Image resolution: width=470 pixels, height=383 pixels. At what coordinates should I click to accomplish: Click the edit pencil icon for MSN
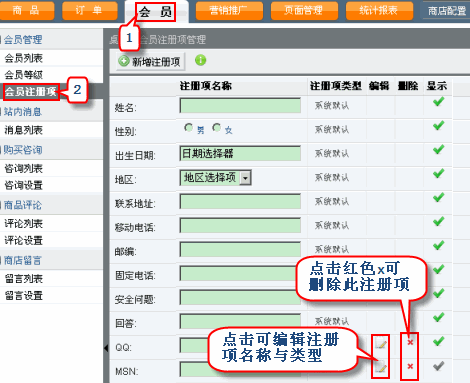pyautogui.click(x=381, y=367)
